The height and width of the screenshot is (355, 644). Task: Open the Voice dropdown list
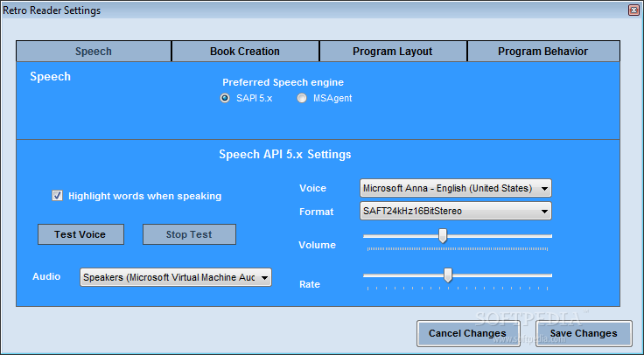pos(456,188)
